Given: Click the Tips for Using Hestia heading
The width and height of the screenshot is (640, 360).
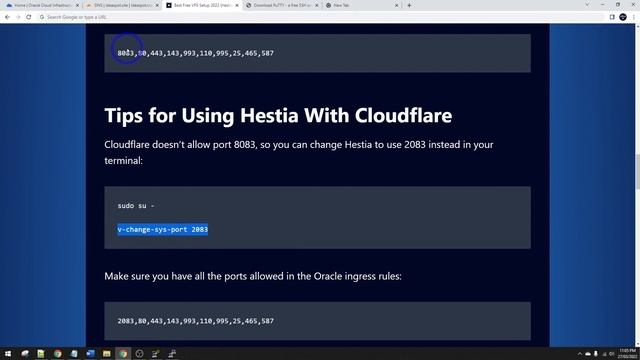Looking at the screenshot, I should tap(278, 116).
